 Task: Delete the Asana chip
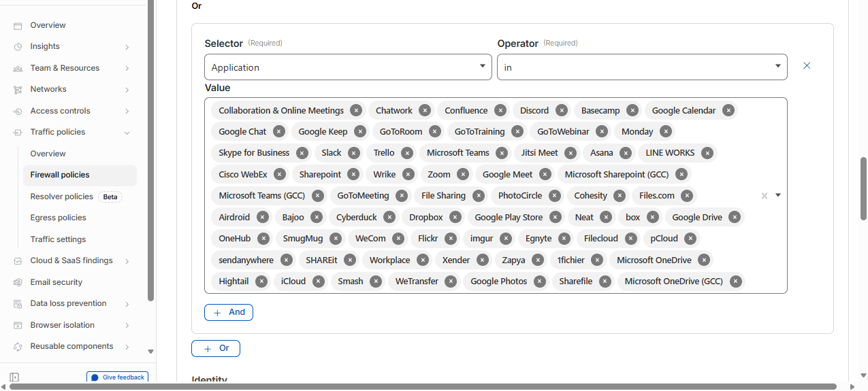[x=626, y=153]
